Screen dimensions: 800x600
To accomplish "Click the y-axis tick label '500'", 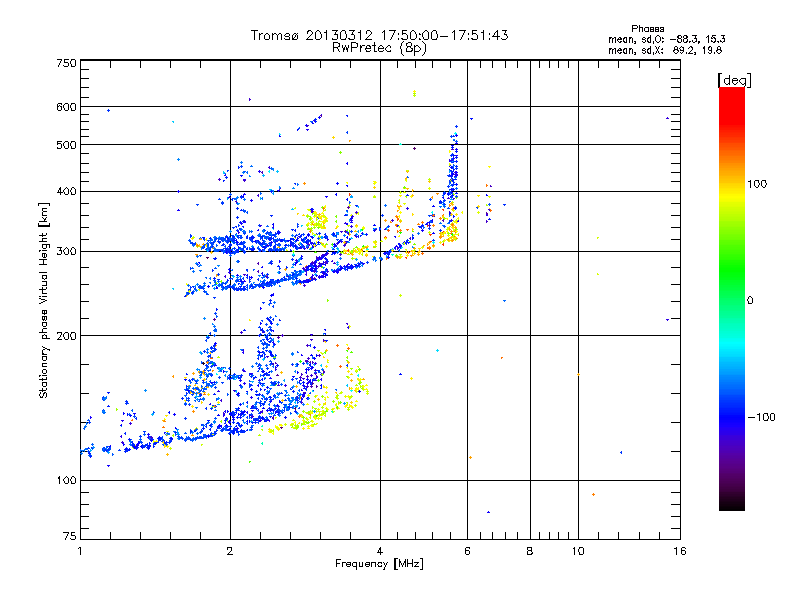I will click(67, 145).
